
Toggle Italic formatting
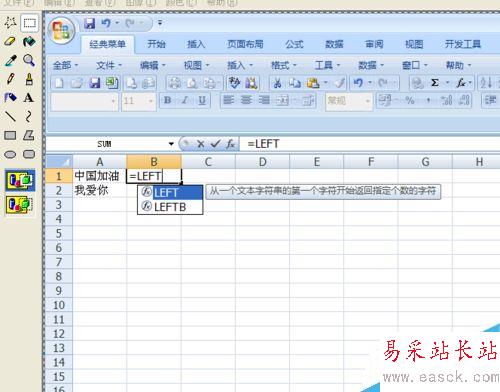tap(185, 100)
